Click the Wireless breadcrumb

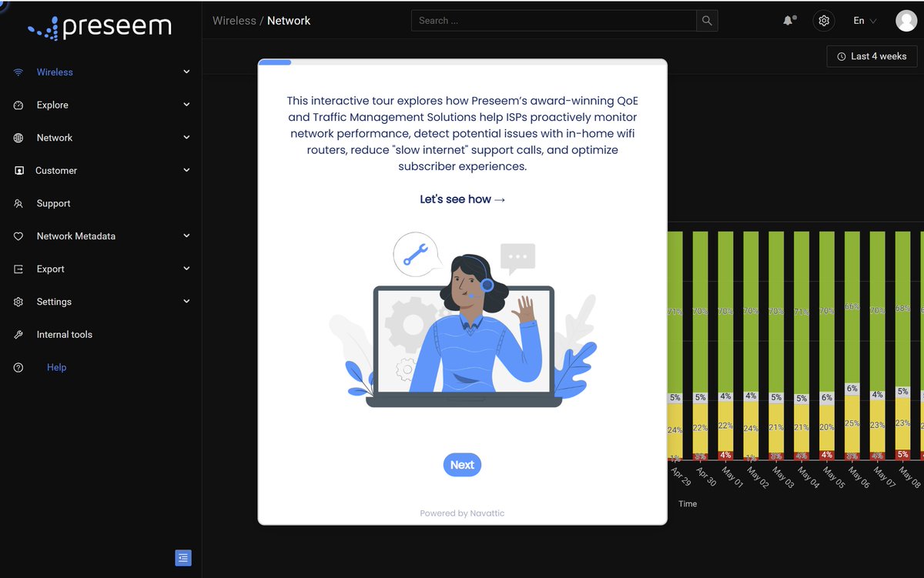234,21
